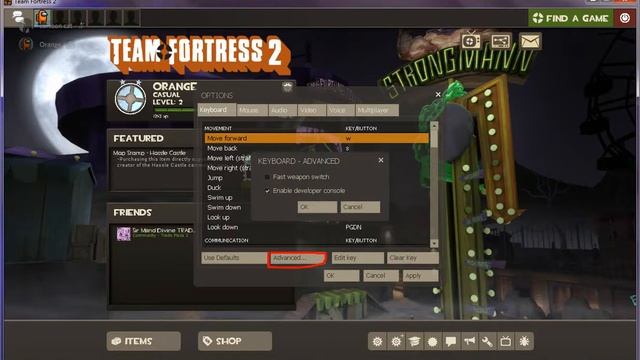Viewport: 640px width, 360px height.
Task: Click small icon at top-right of profile panel
Action: (288, 87)
